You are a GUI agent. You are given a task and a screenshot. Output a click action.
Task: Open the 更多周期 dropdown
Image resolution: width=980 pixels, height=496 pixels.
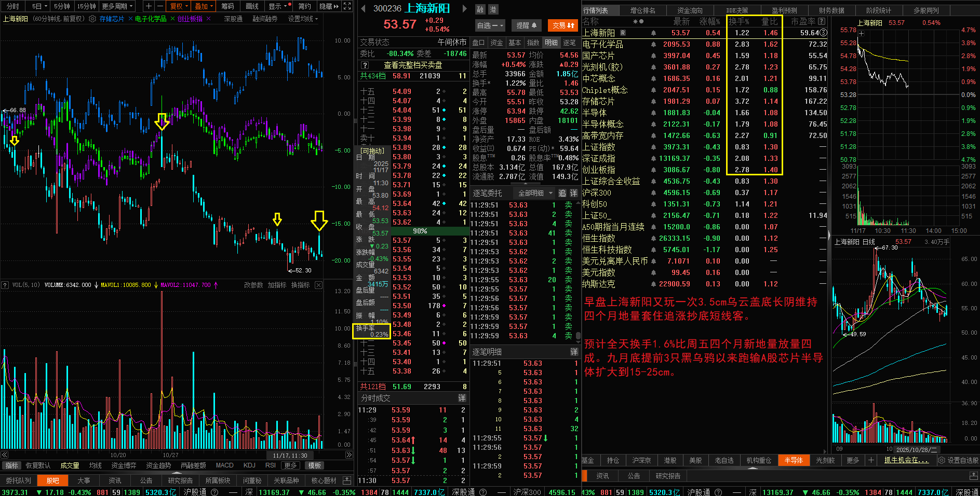(118, 6)
